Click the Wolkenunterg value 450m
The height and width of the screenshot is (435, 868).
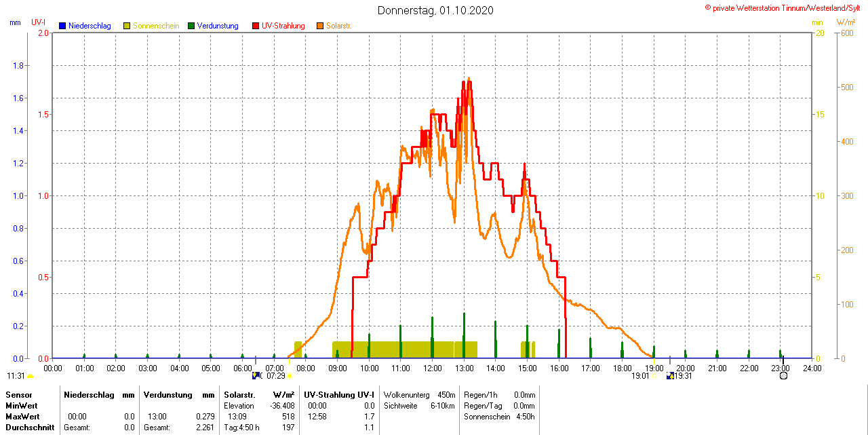tap(446, 395)
